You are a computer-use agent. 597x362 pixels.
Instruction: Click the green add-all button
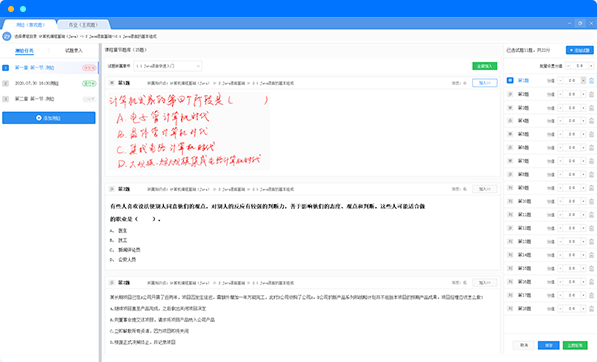tap(485, 66)
